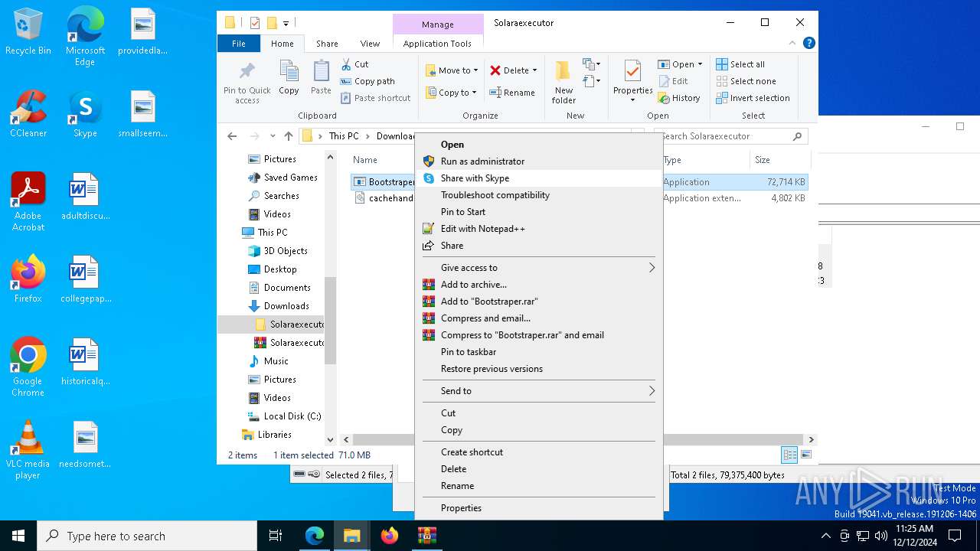Open the Copy to dropdown
Screen dimensions: 980x551
click(x=452, y=93)
